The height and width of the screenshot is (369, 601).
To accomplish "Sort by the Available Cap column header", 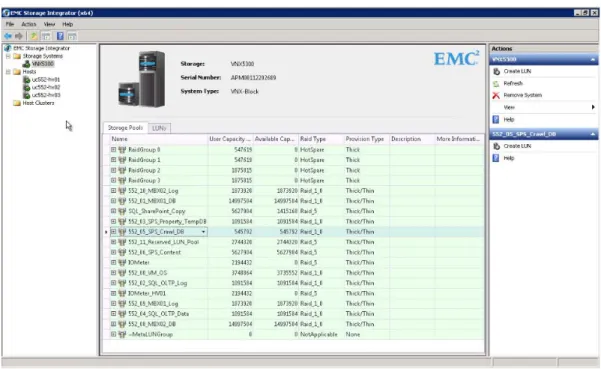I will [x=276, y=139].
